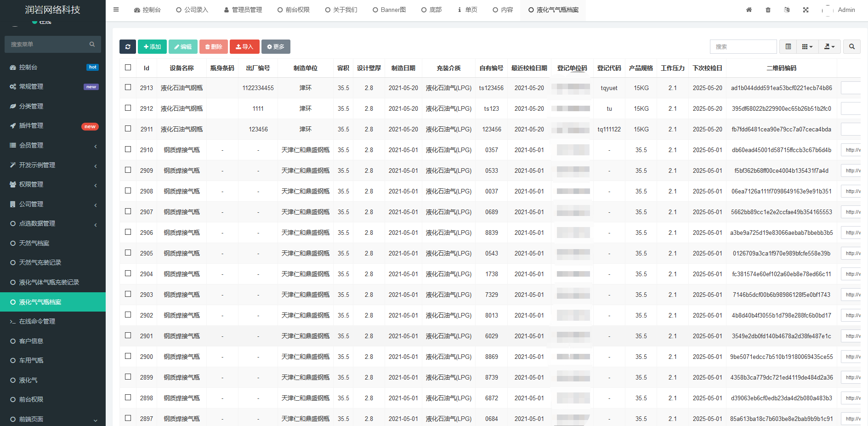Expand 公司管理 sidebar submenu
This screenshot has height=426, width=868.
click(53, 204)
